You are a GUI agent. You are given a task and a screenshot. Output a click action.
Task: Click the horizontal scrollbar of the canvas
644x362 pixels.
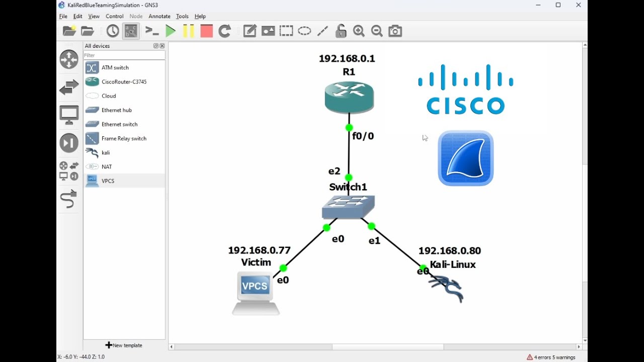pos(387,347)
